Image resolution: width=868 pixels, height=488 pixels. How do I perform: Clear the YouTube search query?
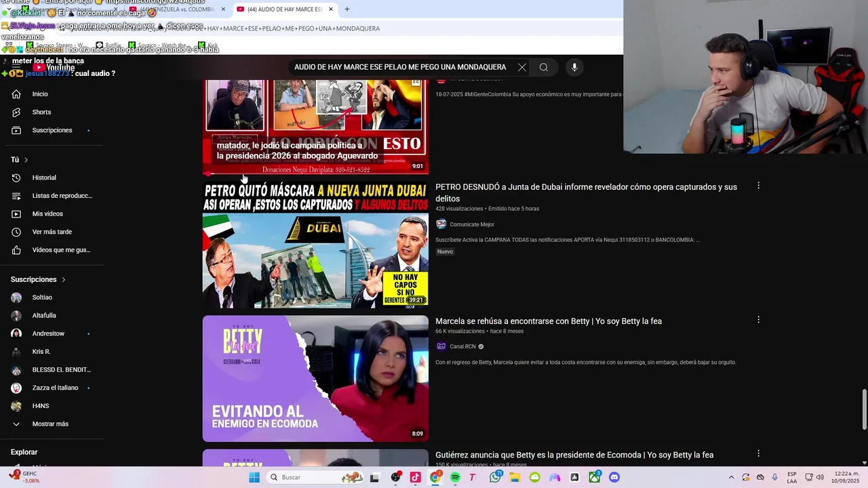[521, 67]
